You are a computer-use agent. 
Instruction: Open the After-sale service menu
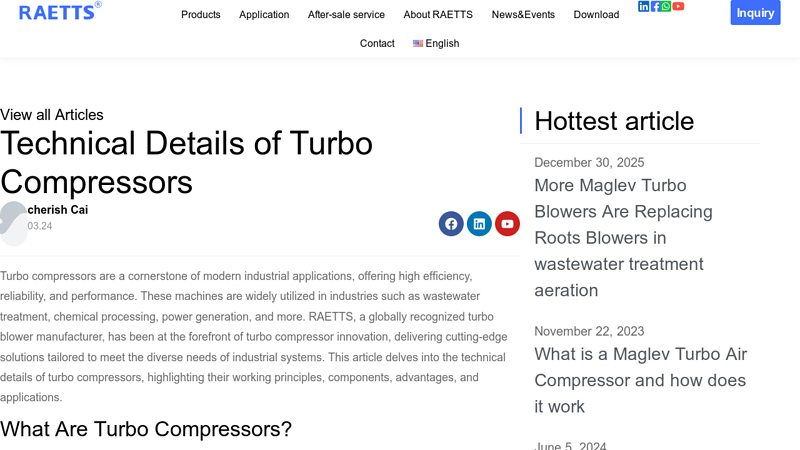346,15
